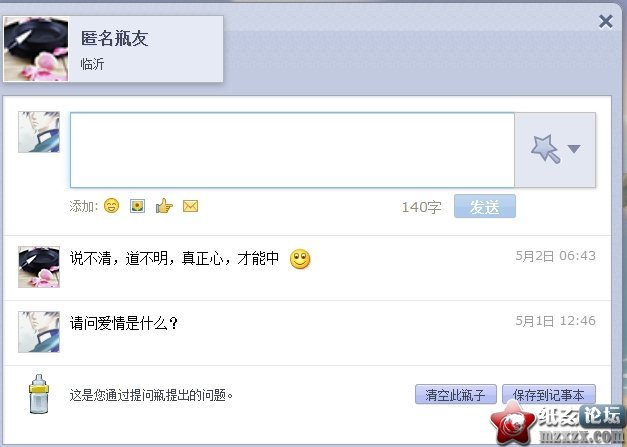Click the smiley emoji in the reply
Image resolution: width=627 pixels, height=447 pixels.
[300, 259]
